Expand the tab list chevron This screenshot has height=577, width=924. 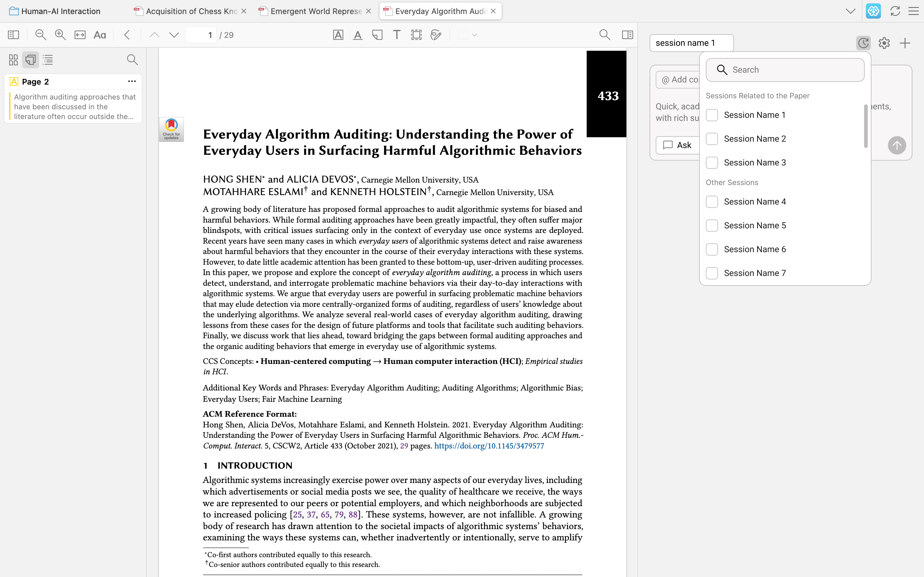pos(850,11)
